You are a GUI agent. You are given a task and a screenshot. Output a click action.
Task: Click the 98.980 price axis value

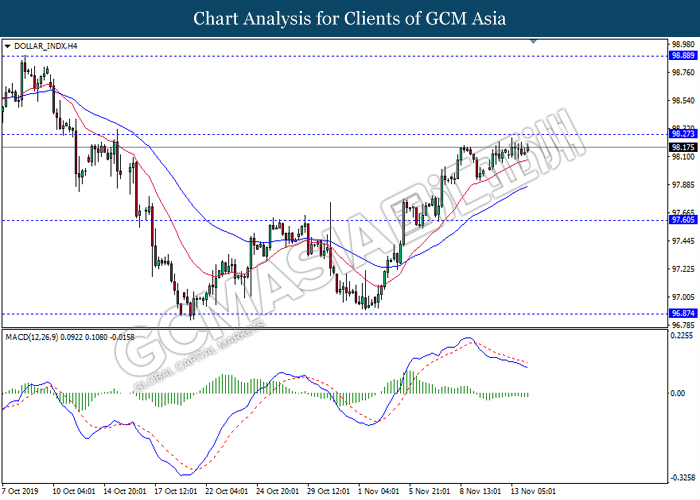pos(683,44)
